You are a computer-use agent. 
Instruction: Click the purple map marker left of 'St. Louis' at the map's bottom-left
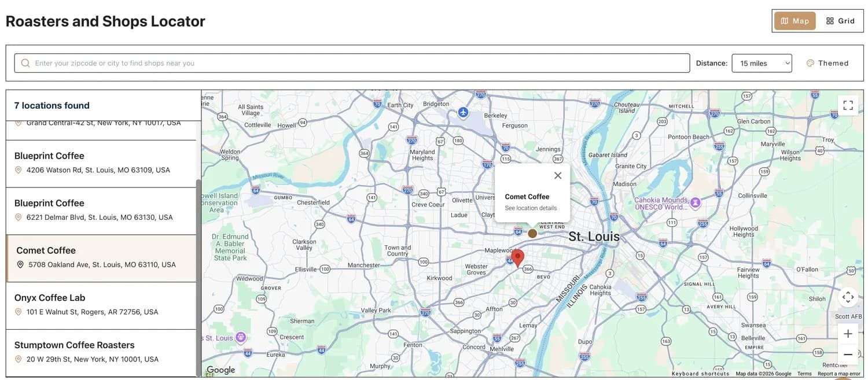[x=241, y=337]
